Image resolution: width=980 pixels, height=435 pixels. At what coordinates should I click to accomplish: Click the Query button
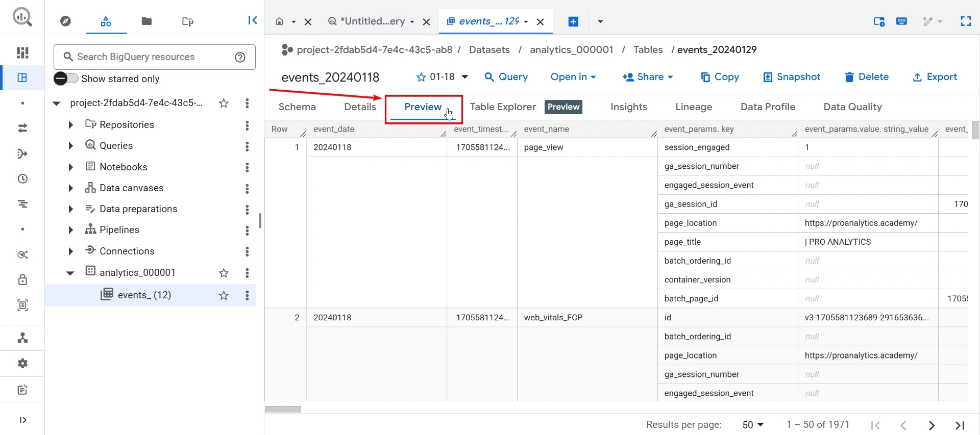coord(506,77)
